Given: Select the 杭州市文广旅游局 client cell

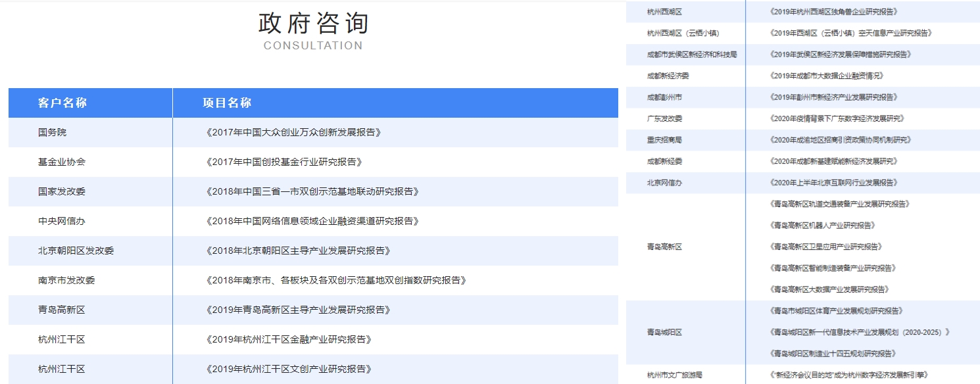Looking at the screenshot, I should 675,375.
